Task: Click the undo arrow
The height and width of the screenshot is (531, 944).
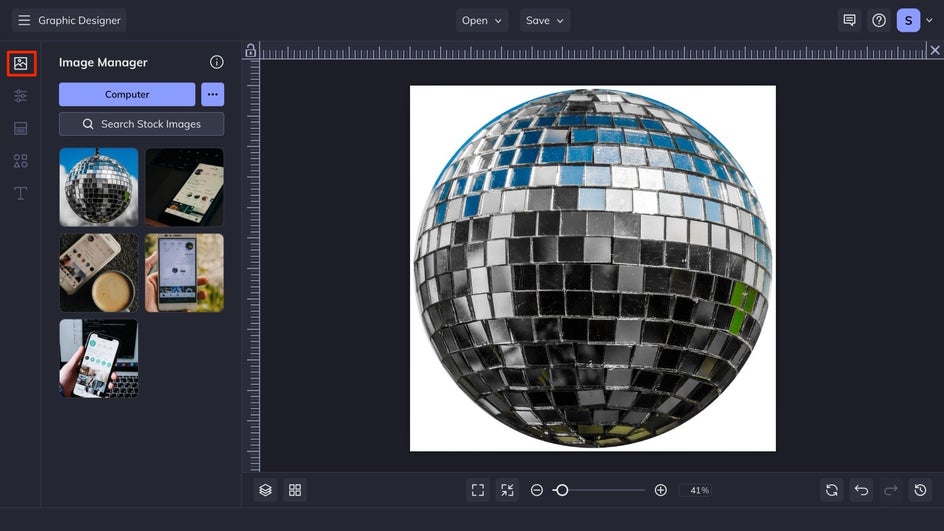Action: point(860,490)
